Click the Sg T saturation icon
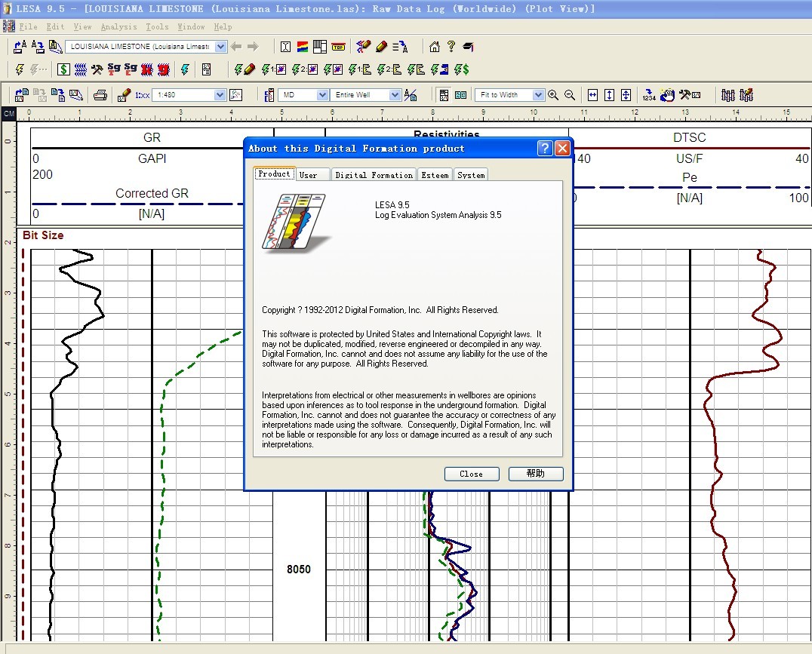The height and width of the screenshot is (654, 812). 114,69
